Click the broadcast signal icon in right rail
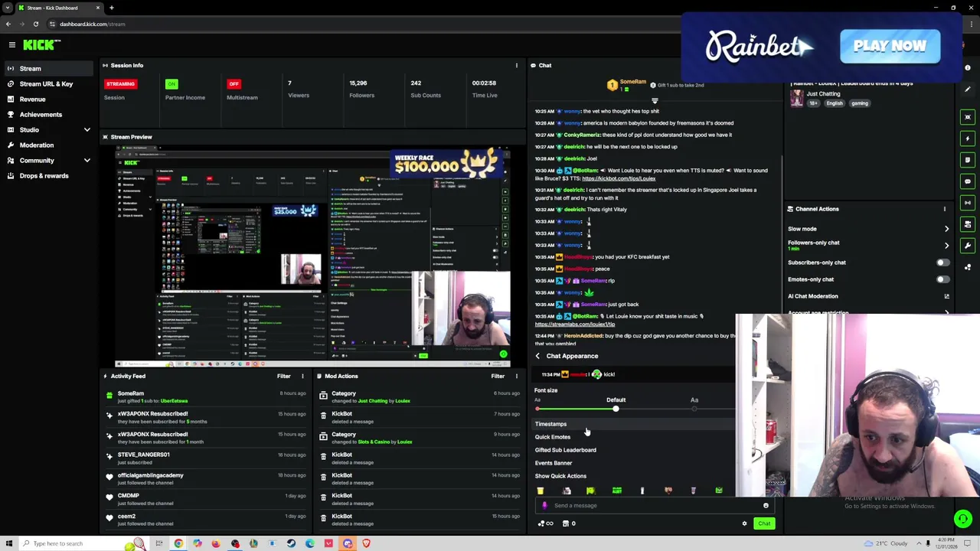 point(968,203)
